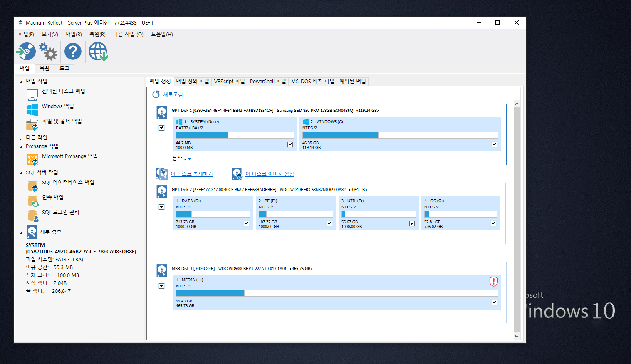Toggle the MBR Disk 3 checkbox
This screenshot has width=631, height=364.
coord(162,286)
